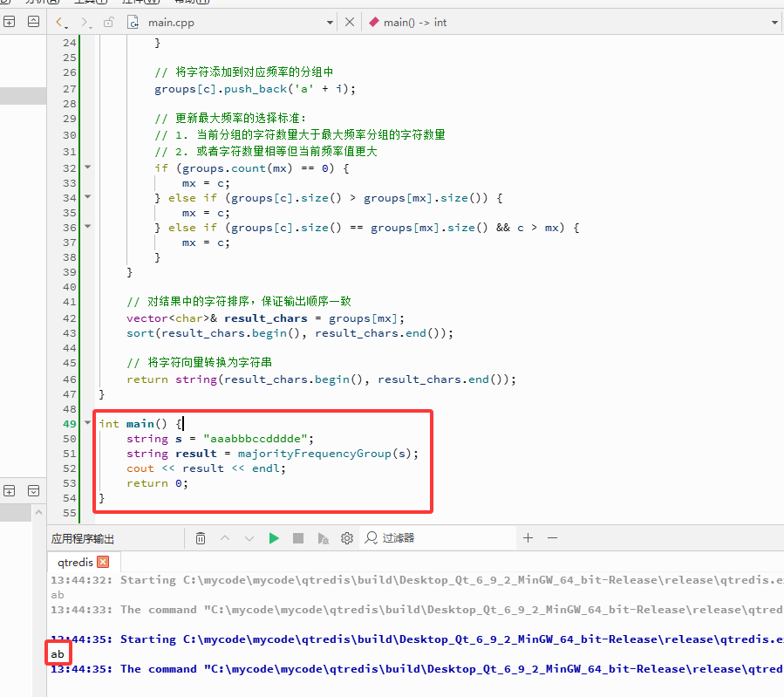
Task: Click the return 0; line
Action: tap(157, 483)
